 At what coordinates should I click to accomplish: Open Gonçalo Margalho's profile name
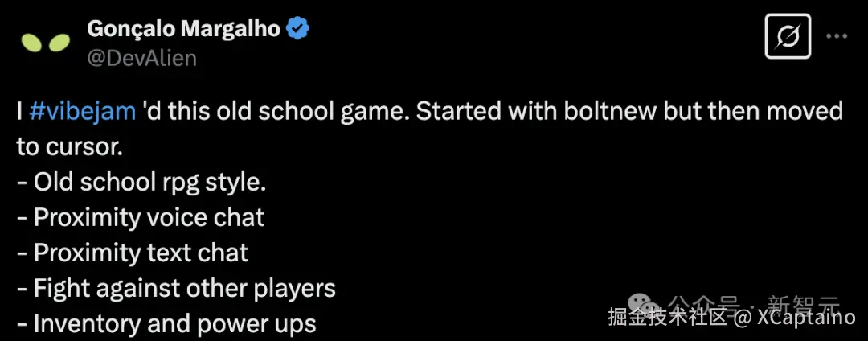[x=183, y=30]
